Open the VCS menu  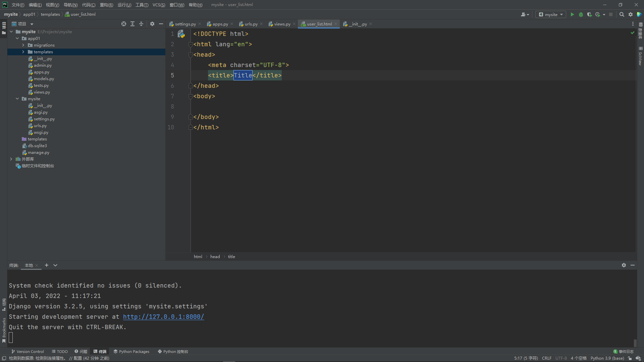point(159,5)
